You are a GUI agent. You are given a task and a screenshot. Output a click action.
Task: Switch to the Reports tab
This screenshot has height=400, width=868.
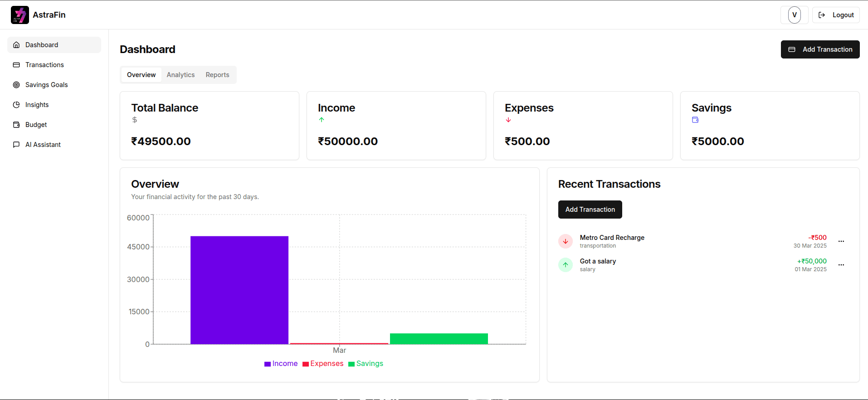[217, 75]
